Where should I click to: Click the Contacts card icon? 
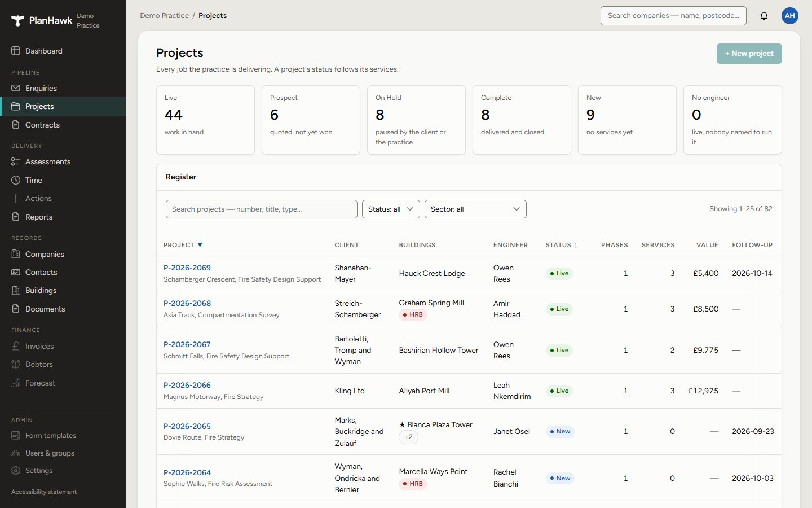coord(16,272)
